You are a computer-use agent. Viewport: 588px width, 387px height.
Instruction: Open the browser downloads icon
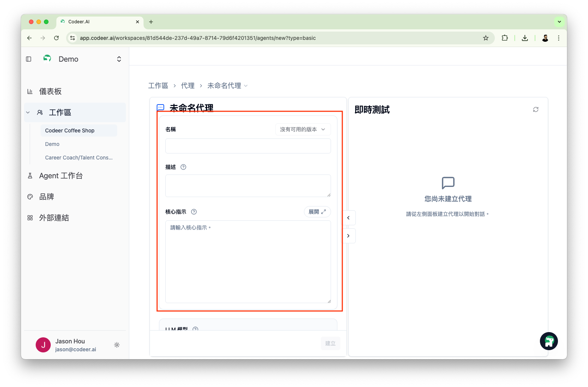pyautogui.click(x=525, y=38)
